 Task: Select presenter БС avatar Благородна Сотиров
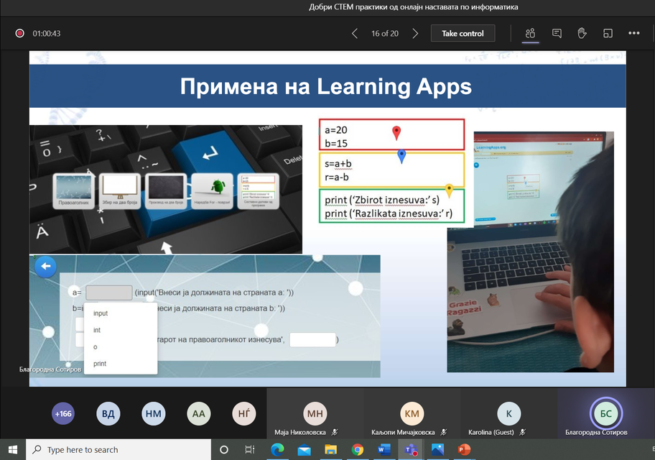[606, 413]
